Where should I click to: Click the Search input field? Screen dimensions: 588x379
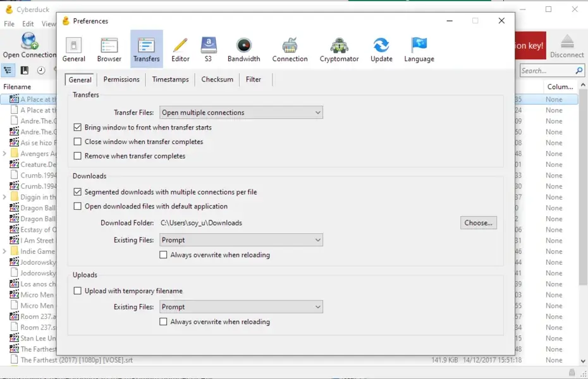coord(547,71)
